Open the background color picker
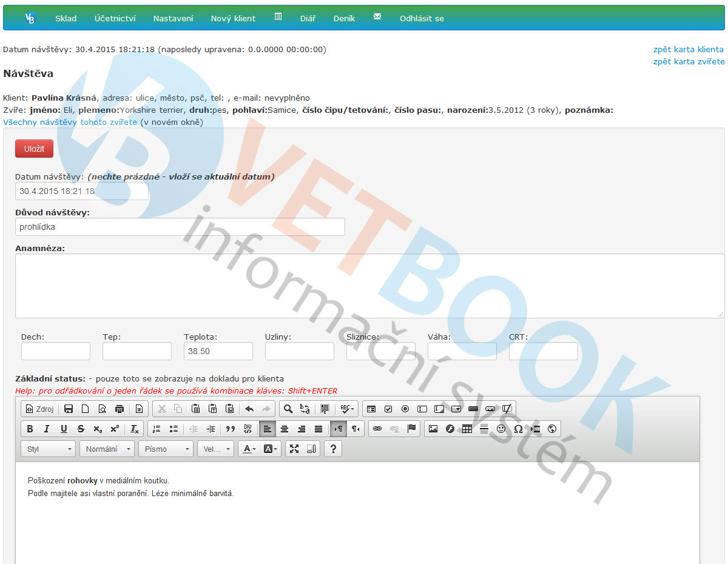Image resolution: width=728 pixels, height=564 pixels. pos(271,449)
